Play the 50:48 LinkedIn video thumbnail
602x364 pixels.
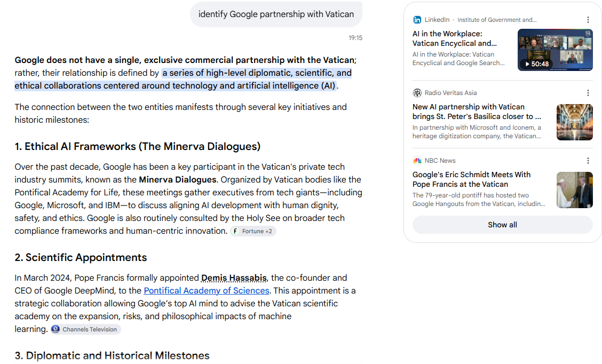(x=555, y=50)
